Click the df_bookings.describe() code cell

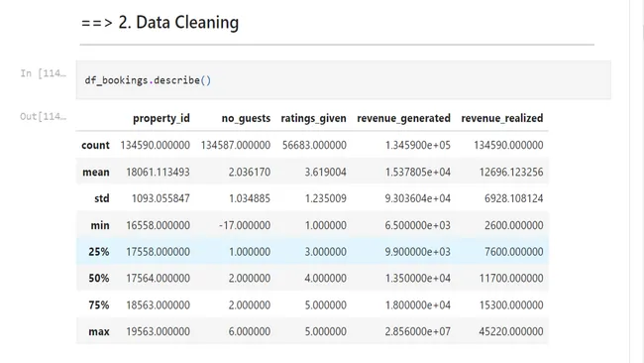click(344, 80)
